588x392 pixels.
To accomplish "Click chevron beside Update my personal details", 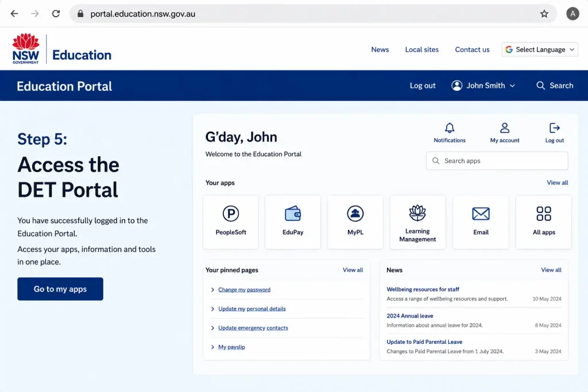I will click(212, 309).
